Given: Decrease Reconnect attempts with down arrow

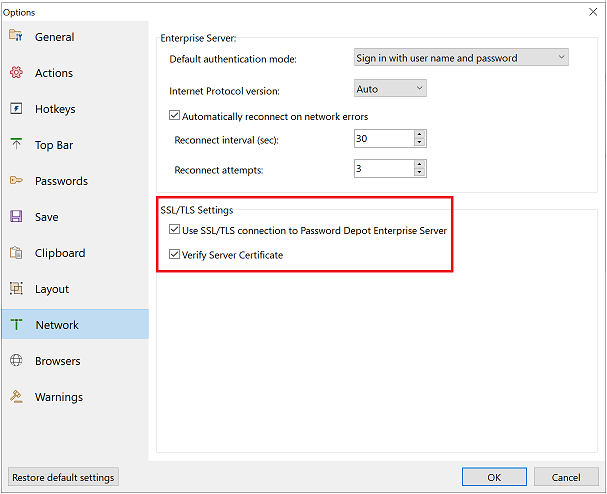Looking at the screenshot, I should click(420, 172).
